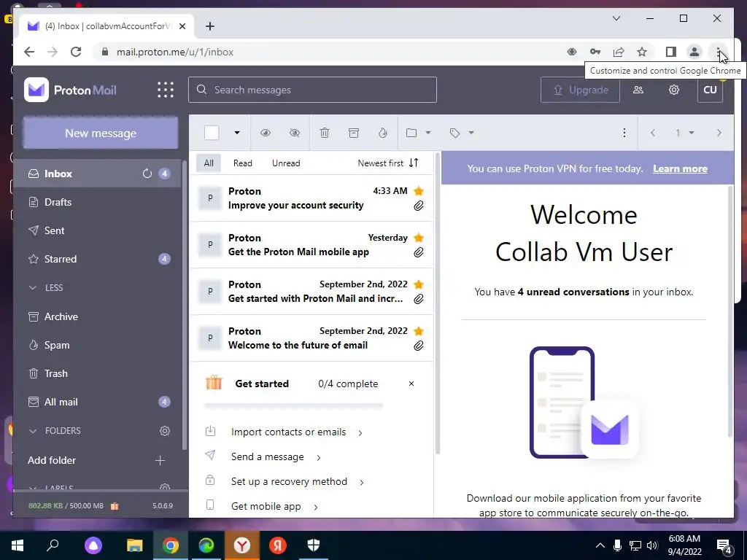The image size is (747, 560).
Task: Toggle sort direction icon next to Newest first
Action: [x=414, y=163]
